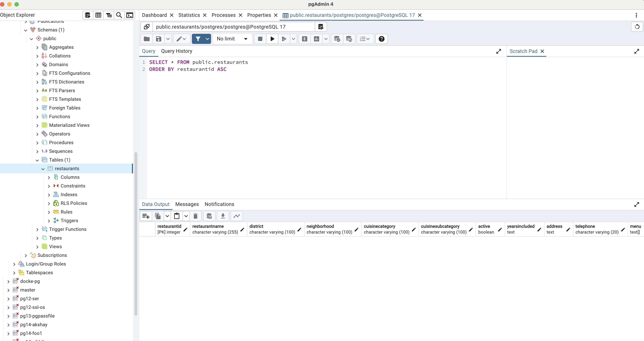The image size is (644, 341).
Task: Open the Messages tab
Action: click(x=187, y=204)
